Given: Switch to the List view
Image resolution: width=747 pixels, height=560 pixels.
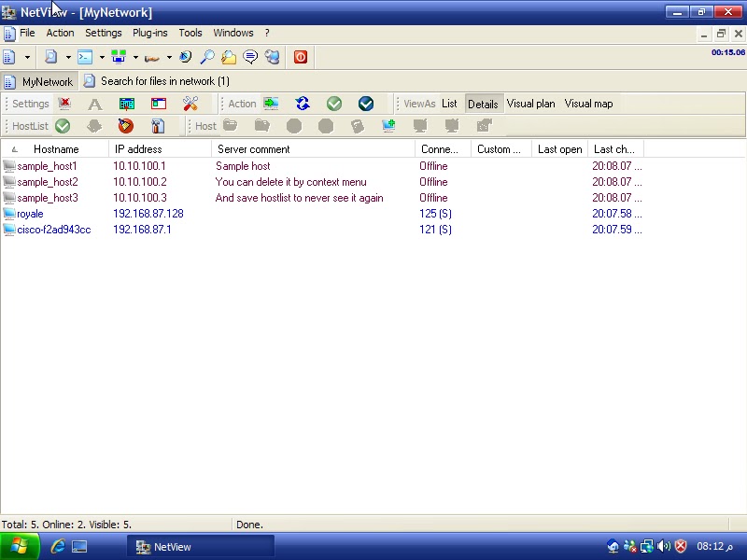Looking at the screenshot, I should (449, 104).
